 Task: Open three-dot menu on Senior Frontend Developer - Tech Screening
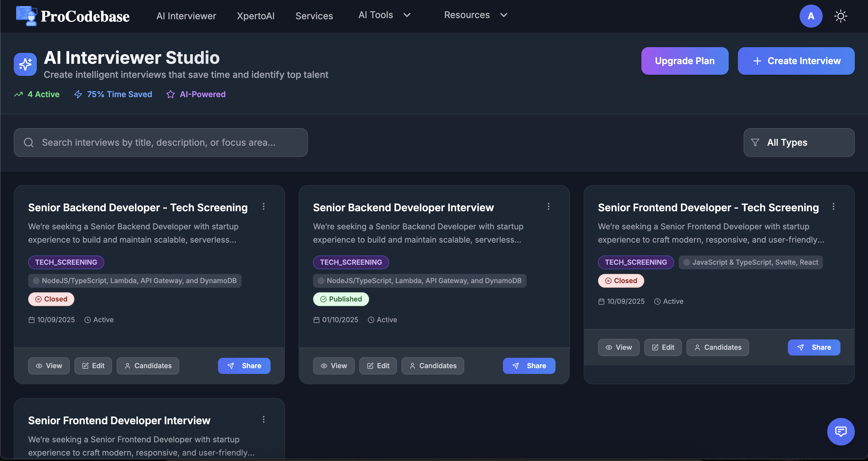tap(833, 206)
